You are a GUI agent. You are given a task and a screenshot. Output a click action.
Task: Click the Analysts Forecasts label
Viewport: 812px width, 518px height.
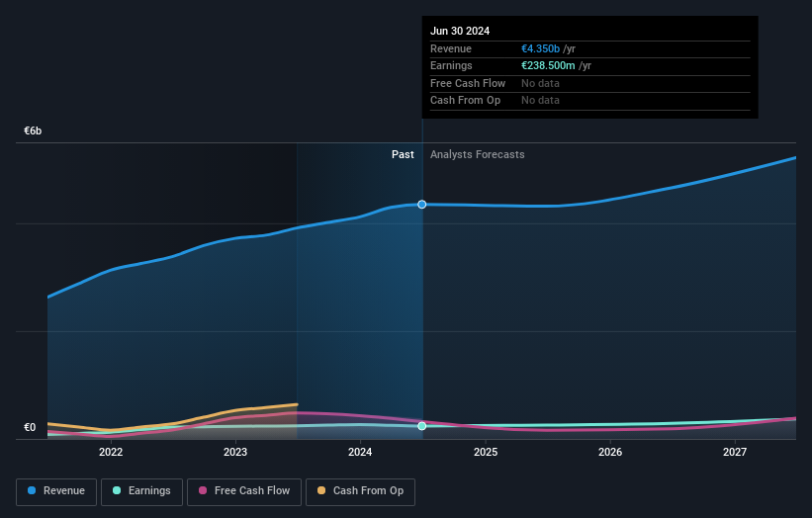click(477, 155)
